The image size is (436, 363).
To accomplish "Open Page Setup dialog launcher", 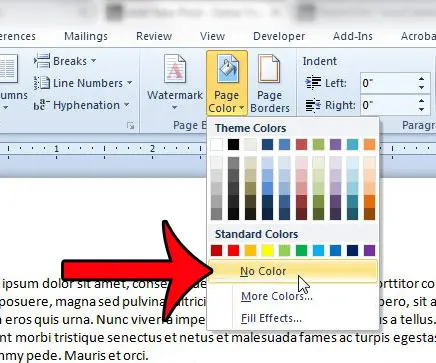I will pyautogui.click(x=130, y=126).
